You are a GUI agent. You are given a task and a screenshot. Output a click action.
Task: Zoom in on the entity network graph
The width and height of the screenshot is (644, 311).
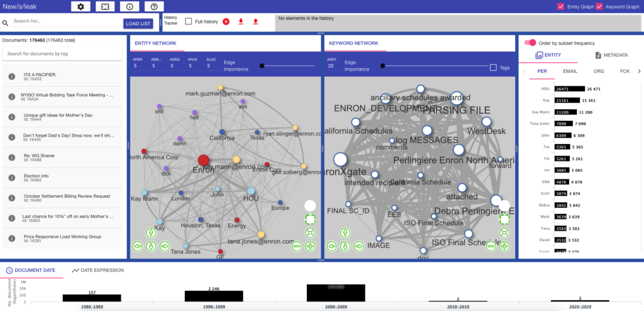pos(310,246)
